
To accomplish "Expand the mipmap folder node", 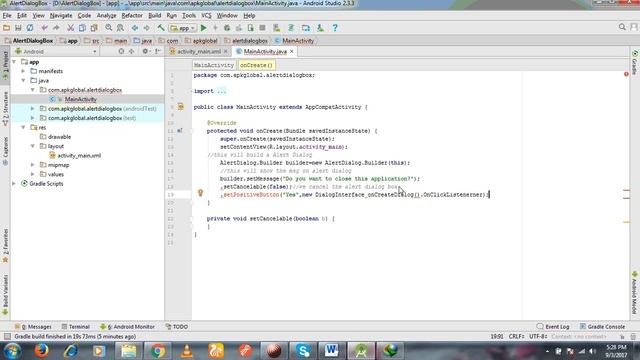I will pos(33,165).
